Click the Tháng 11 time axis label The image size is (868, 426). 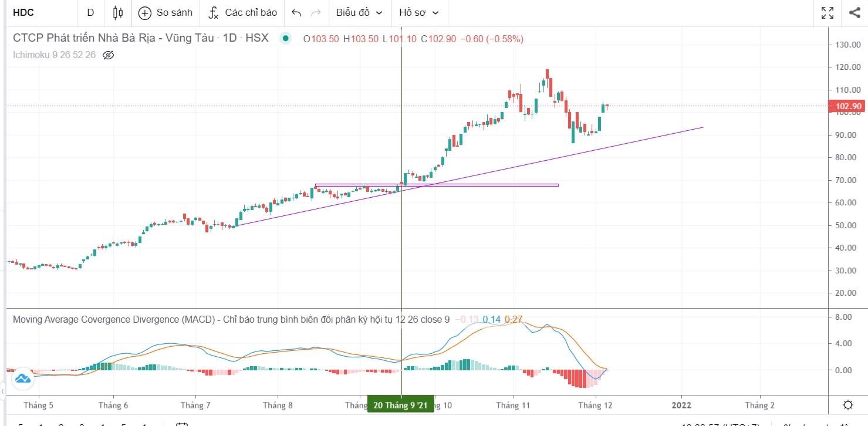point(514,405)
